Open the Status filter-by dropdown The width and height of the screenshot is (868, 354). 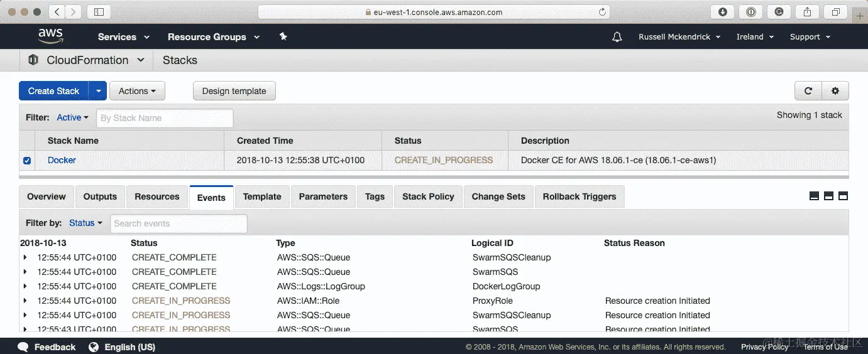tap(85, 223)
